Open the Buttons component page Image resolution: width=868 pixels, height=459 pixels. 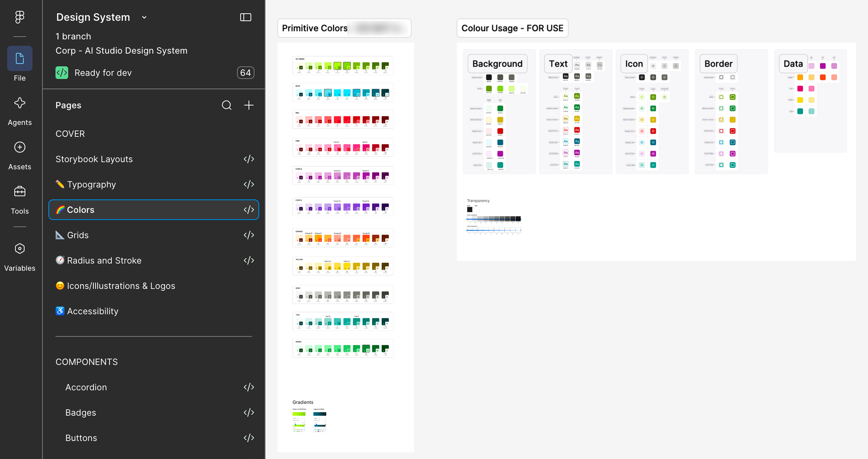coord(81,438)
